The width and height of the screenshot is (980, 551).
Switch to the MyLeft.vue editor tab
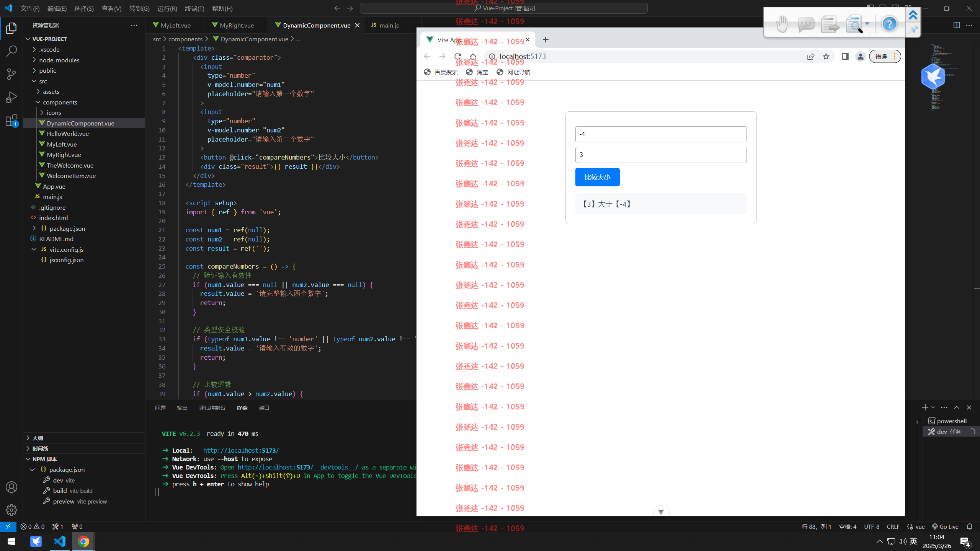[175, 25]
